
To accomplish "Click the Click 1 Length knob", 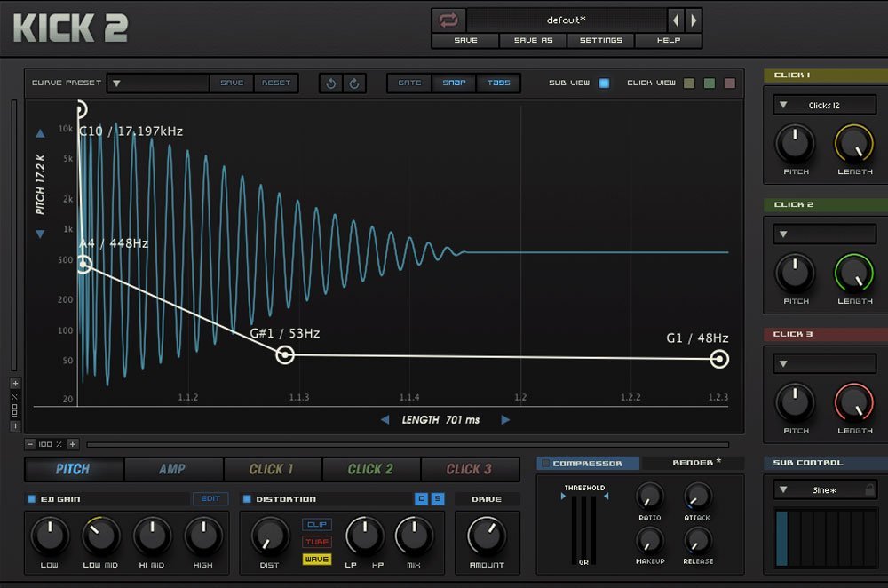I will point(854,143).
